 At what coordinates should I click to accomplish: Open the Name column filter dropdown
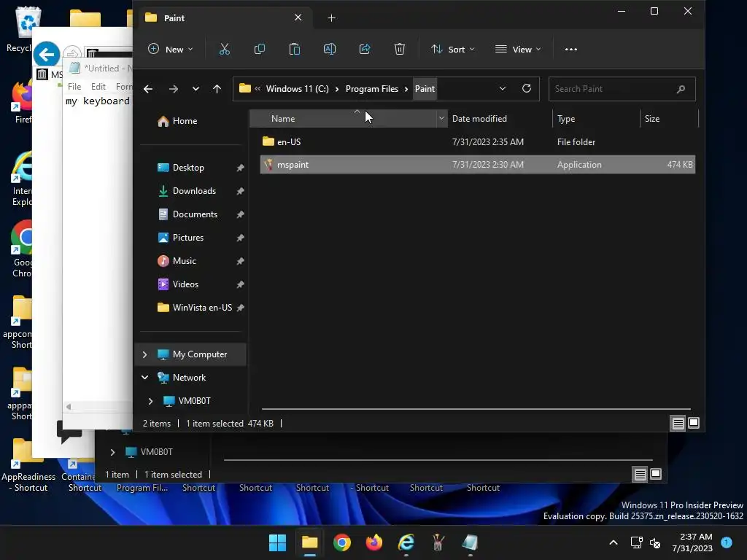(441, 119)
